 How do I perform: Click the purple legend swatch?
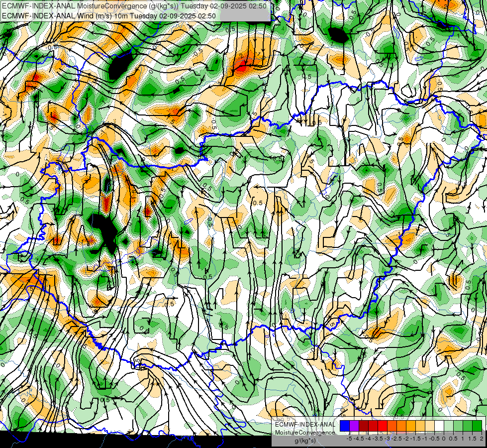point(354,426)
